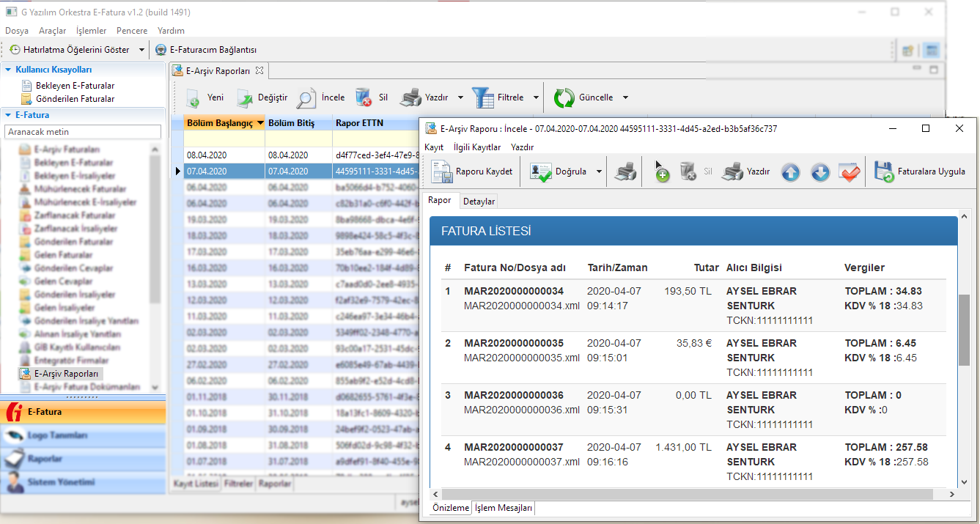Click the Raporu Kaydet save icon
Screen dimensions: 980x524
[x=442, y=172]
